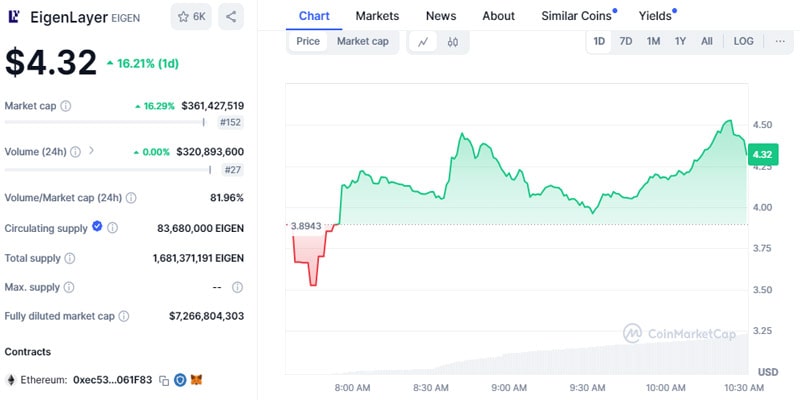Open Max. supply info icon on left
Image resolution: width=800 pixels, height=400 pixels.
[69, 287]
